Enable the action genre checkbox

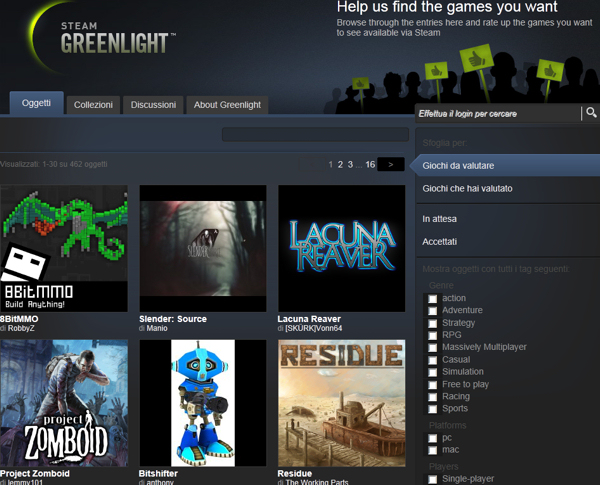433,298
